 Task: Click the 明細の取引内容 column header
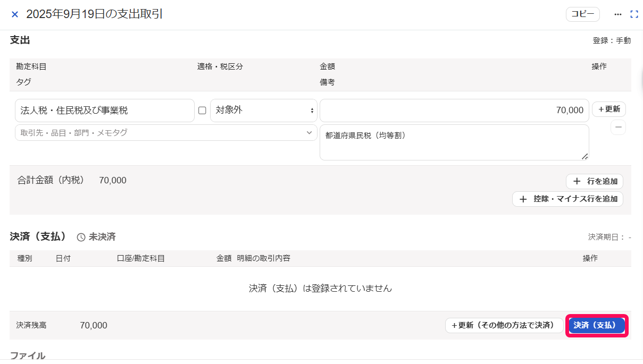coord(264,258)
